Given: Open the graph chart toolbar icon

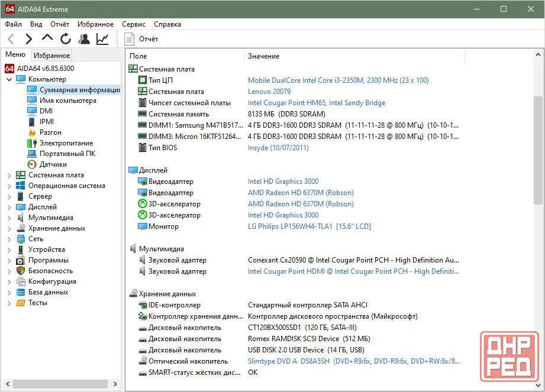Looking at the screenshot, I should click(x=102, y=39).
